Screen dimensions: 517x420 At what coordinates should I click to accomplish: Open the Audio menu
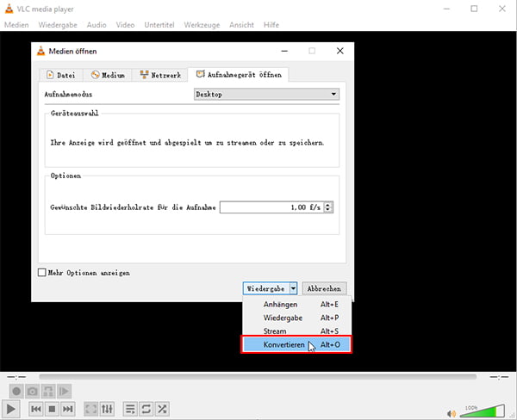click(x=97, y=25)
